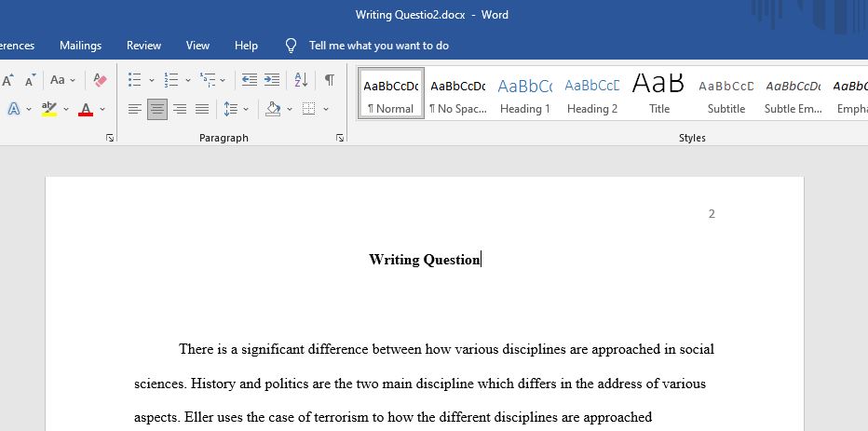Apply the Title style
Screen dimensions: 868x431
coord(659,93)
